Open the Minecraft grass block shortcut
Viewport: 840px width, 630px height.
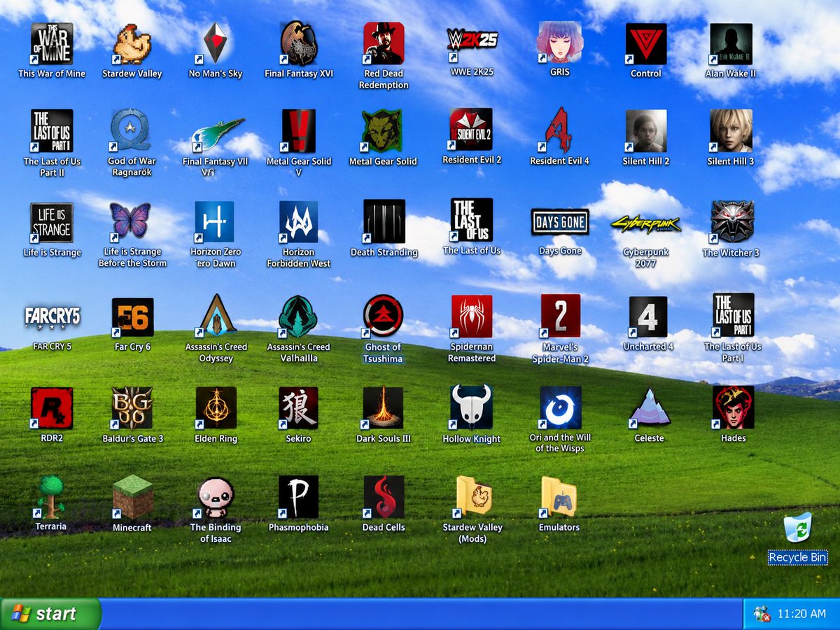pyautogui.click(x=132, y=497)
